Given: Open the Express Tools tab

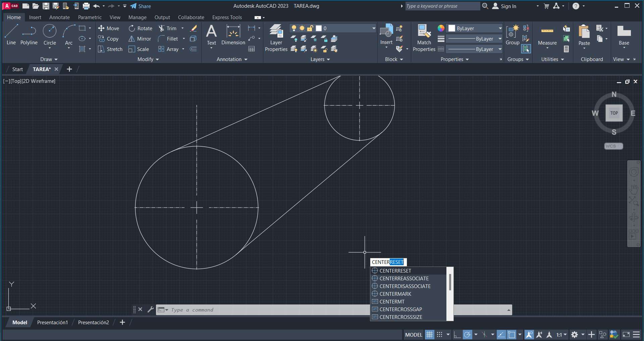Looking at the screenshot, I should (227, 17).
